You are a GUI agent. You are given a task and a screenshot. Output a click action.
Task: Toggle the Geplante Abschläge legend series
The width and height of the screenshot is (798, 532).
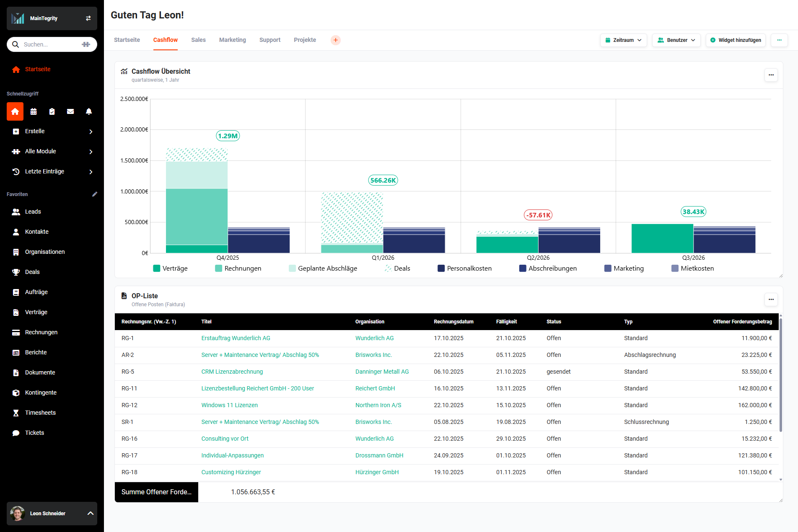coord(323,269)
